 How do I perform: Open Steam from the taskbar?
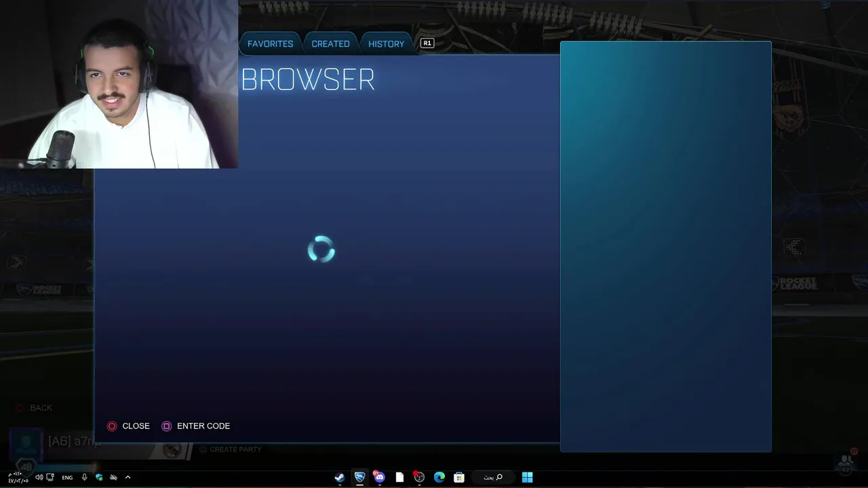[339, 477]
